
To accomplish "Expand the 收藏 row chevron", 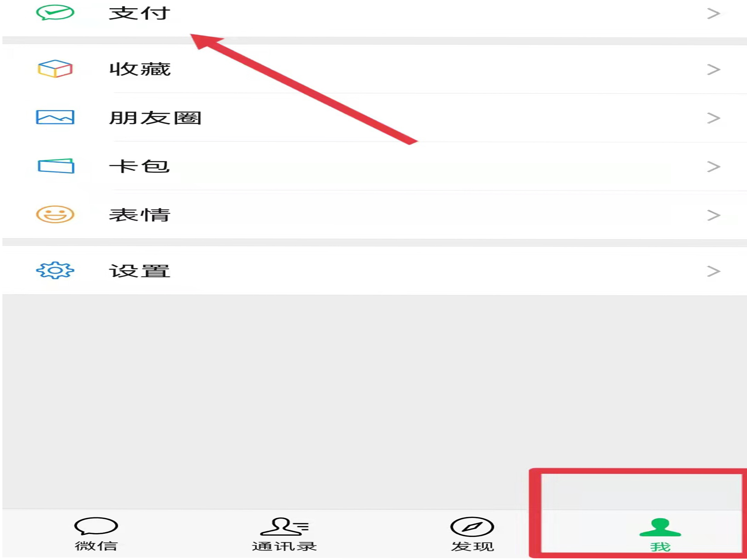I will [714, 70].
